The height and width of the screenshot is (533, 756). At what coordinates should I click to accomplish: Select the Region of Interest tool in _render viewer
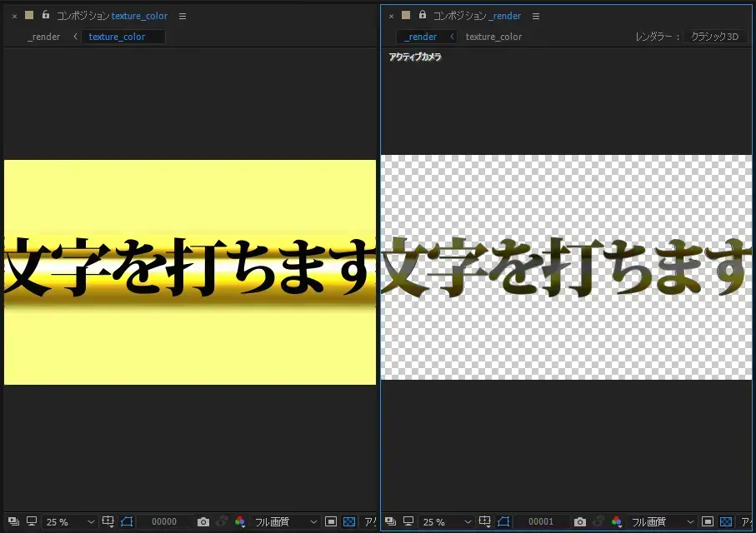709,522
